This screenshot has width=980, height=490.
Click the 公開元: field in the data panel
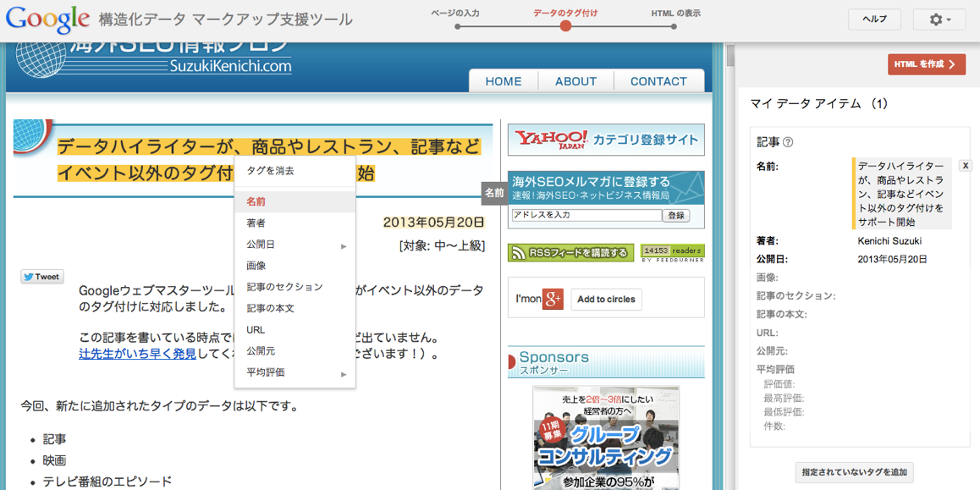772,350
